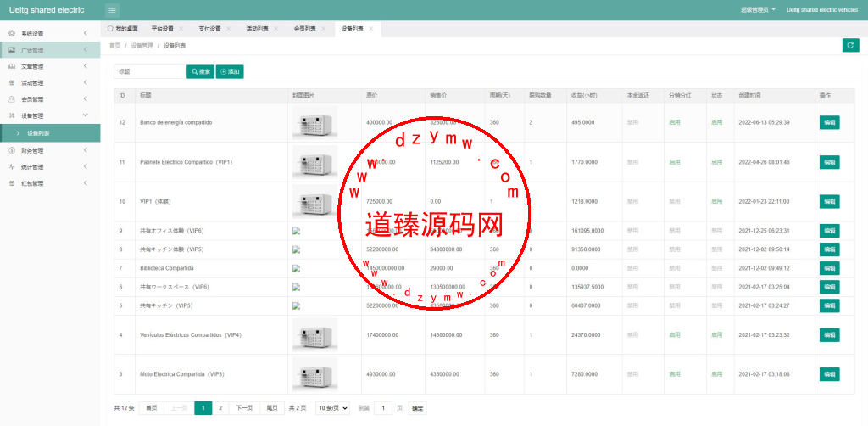This screenshot has height=426, width=868.
Task: Toggle 状态 启用 for Banco de energía compartido
Action: [717, 122]
